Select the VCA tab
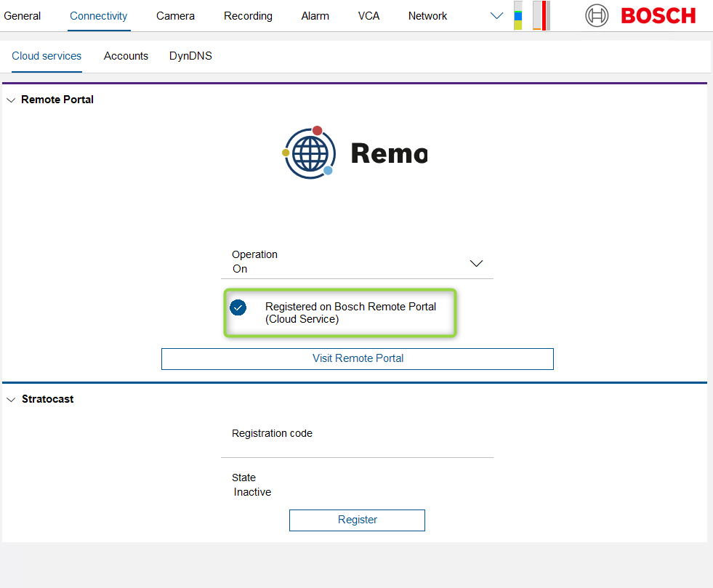Image resolution: width=713 pixels, height=588 pixels. click(x=368, y=16)
